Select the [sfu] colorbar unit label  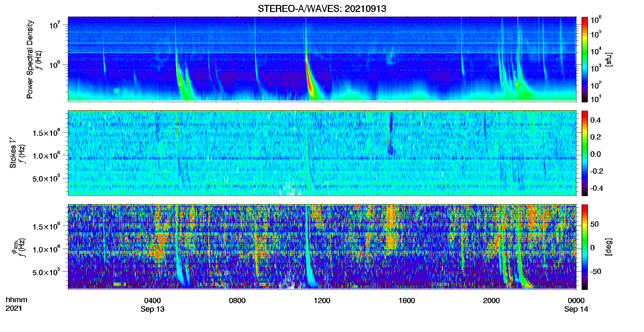609,59
